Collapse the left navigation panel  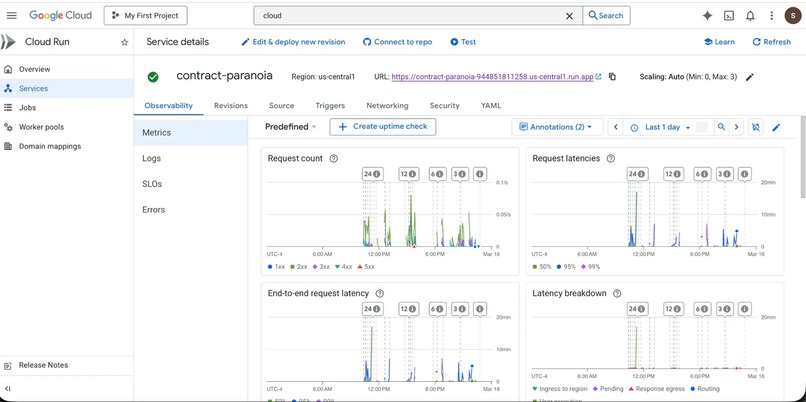[8, 389]
